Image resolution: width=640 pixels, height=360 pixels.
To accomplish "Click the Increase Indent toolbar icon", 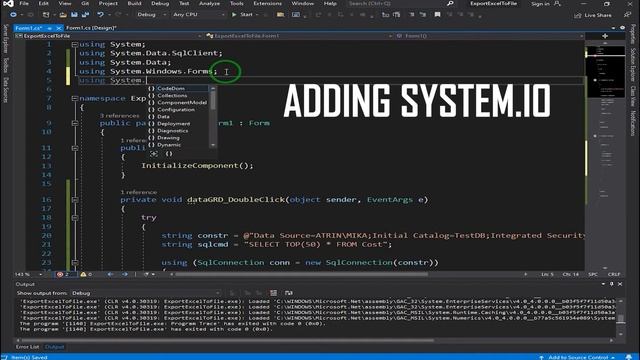I will [x=423, y=15].
